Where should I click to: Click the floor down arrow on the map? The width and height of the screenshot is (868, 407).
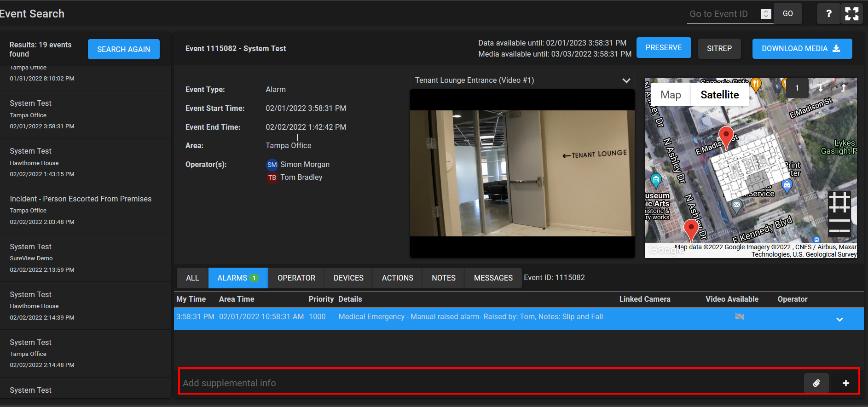(820, 88)
